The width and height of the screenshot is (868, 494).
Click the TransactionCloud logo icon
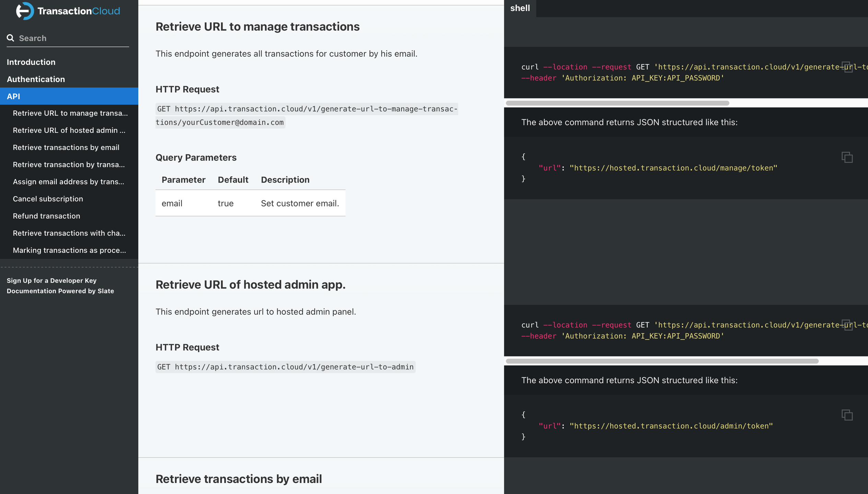pos(25,11)
